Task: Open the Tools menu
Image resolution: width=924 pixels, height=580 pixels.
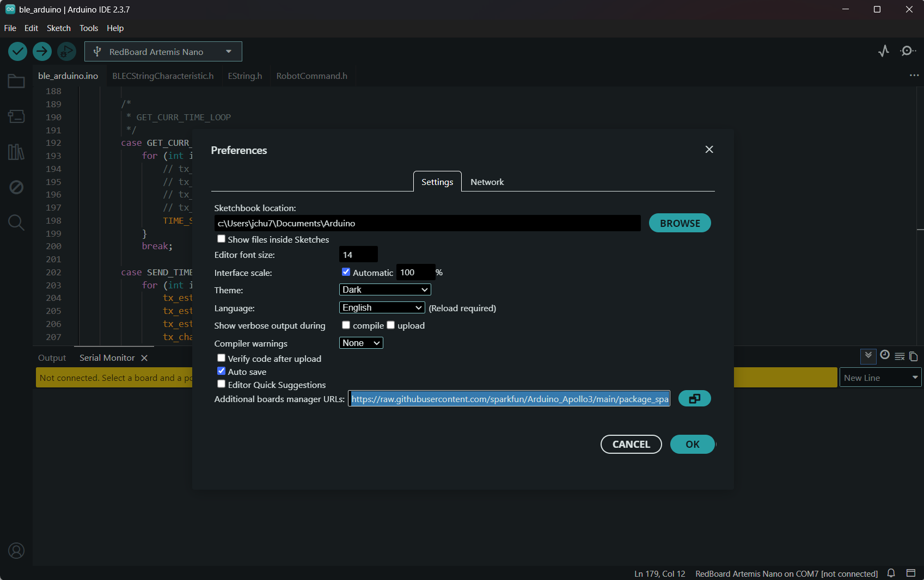Action: 88,28
